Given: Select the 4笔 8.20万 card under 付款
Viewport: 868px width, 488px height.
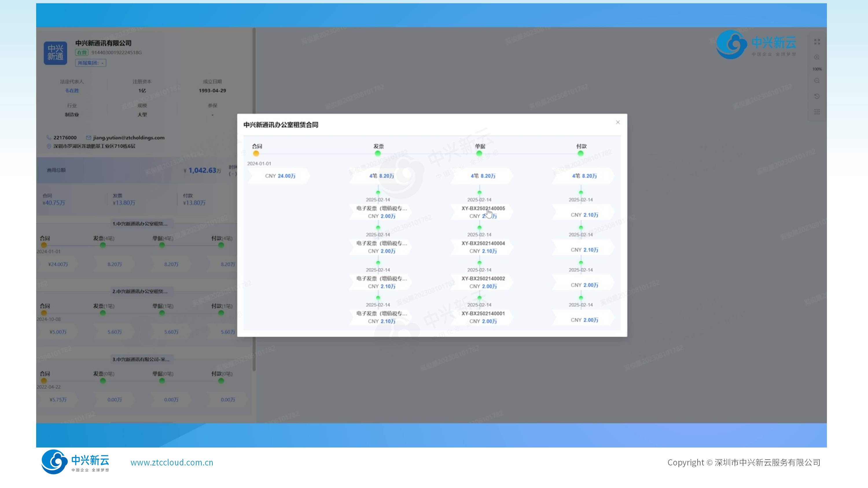Looking at the screenshot, I should click(x=584, y=176).
